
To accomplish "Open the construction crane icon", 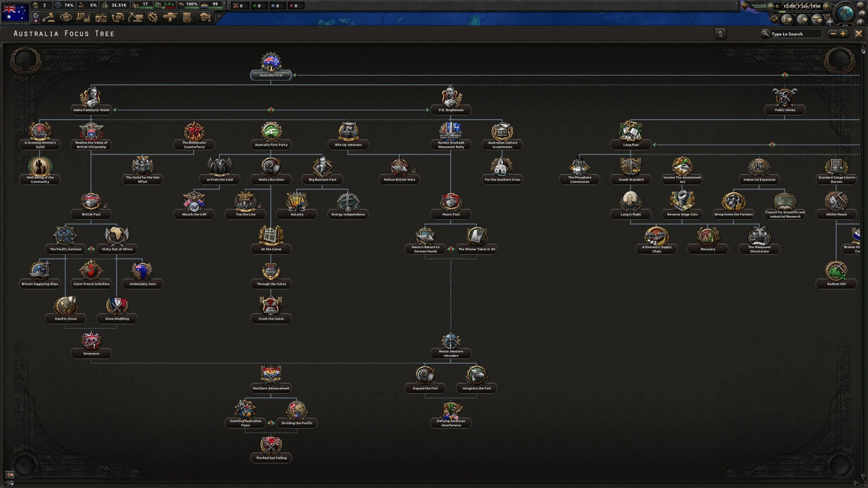I will 136,18.
